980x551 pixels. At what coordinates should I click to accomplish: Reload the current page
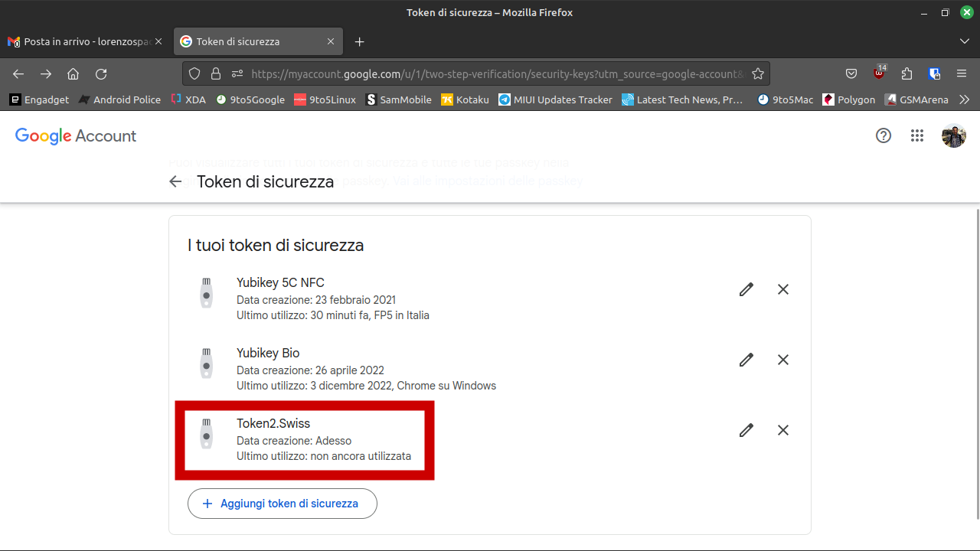101,73
